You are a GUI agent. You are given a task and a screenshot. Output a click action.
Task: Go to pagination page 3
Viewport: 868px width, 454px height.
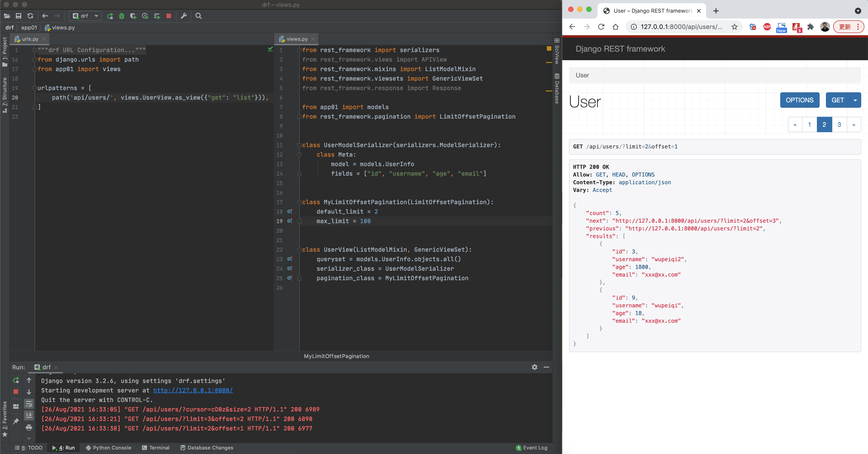(x=839, y=125)
